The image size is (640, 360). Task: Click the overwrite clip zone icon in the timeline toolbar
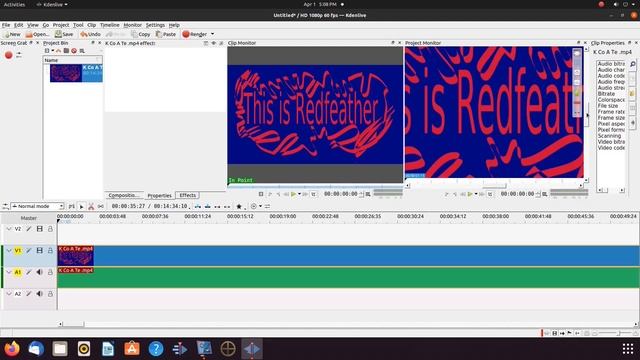[208, 207]
